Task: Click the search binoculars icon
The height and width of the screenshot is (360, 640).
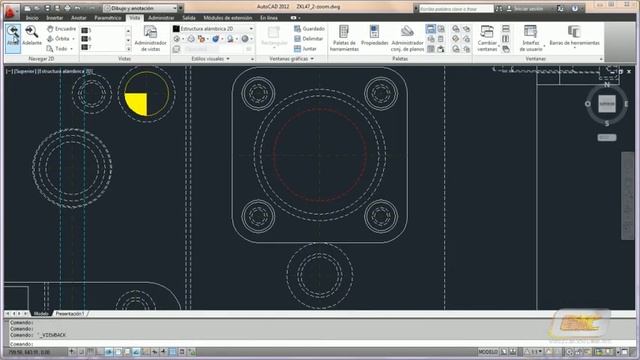Action: coord(499,9)
